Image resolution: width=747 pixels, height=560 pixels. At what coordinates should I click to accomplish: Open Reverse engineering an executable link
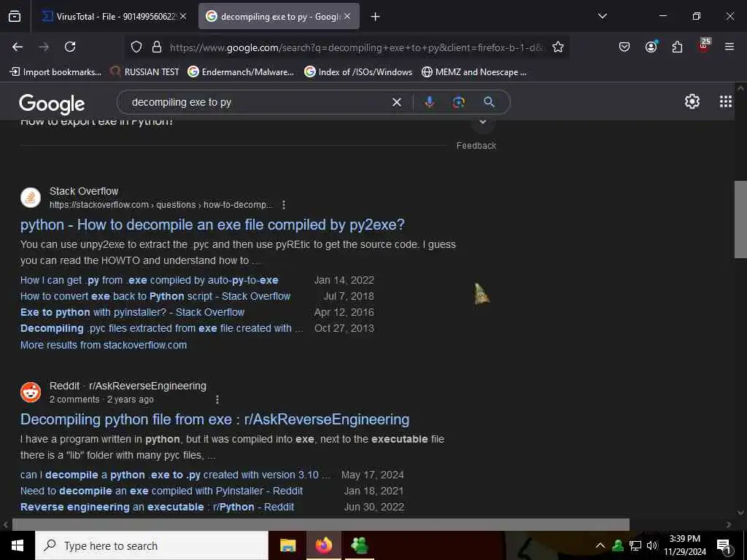point(158,507)
